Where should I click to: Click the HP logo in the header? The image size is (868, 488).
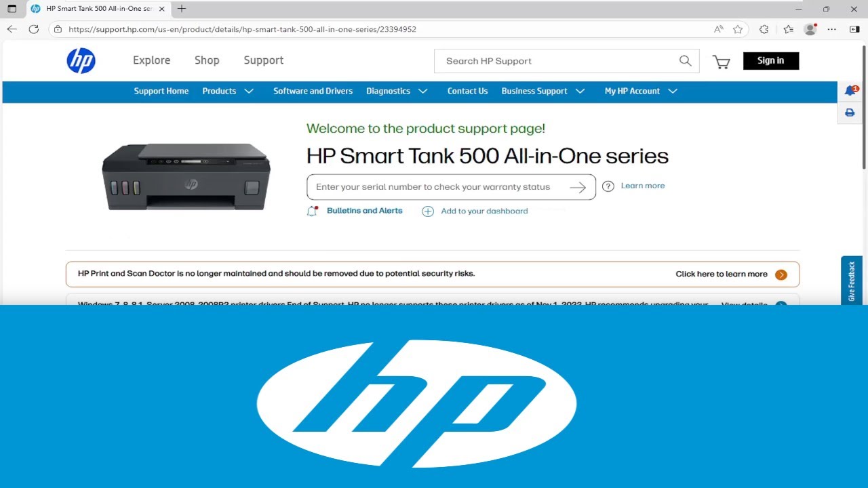tap(81, 60)
